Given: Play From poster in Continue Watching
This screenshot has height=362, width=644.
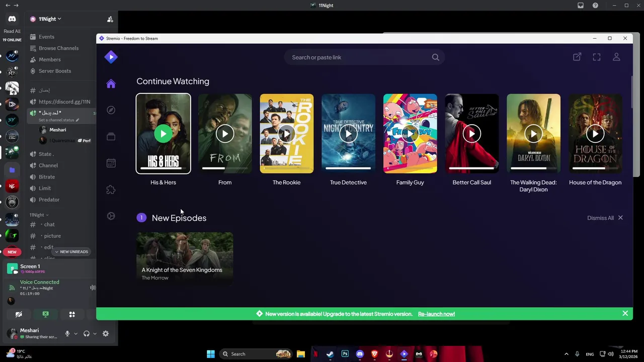Looking at the screenshot, I should coord(225,134).
